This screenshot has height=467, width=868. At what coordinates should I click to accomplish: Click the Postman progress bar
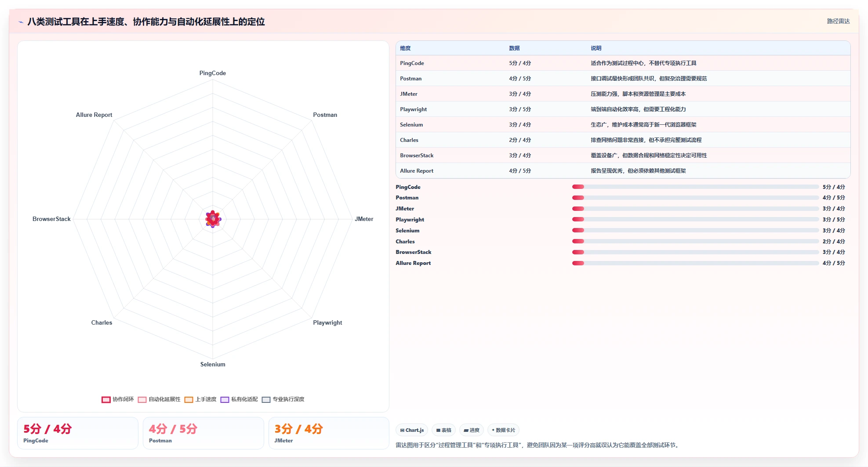(695, 198)
